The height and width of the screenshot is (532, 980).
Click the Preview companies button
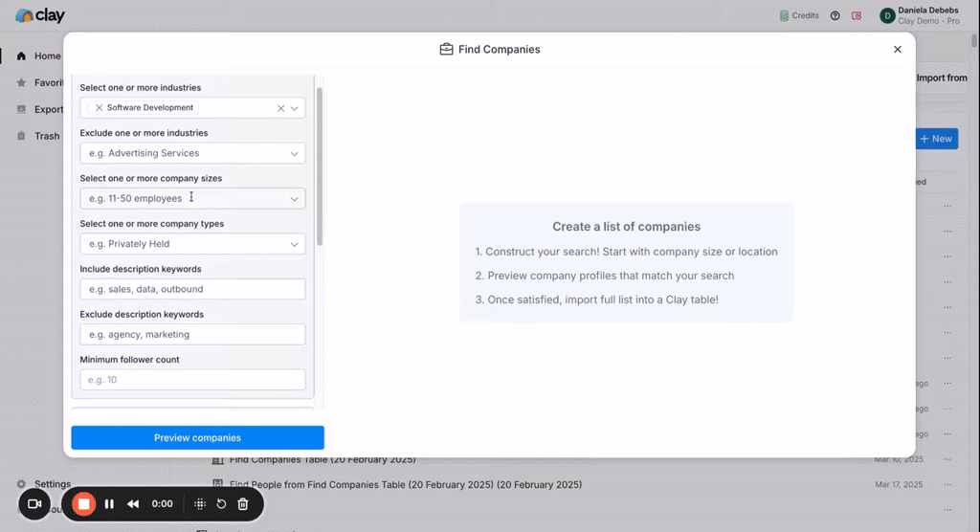[x=197, y=437]
